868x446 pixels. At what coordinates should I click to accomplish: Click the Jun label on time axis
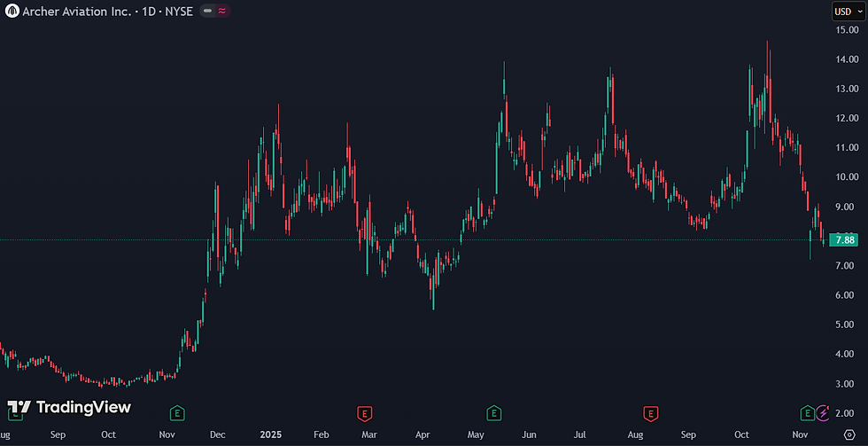click(x=530, y=434)
